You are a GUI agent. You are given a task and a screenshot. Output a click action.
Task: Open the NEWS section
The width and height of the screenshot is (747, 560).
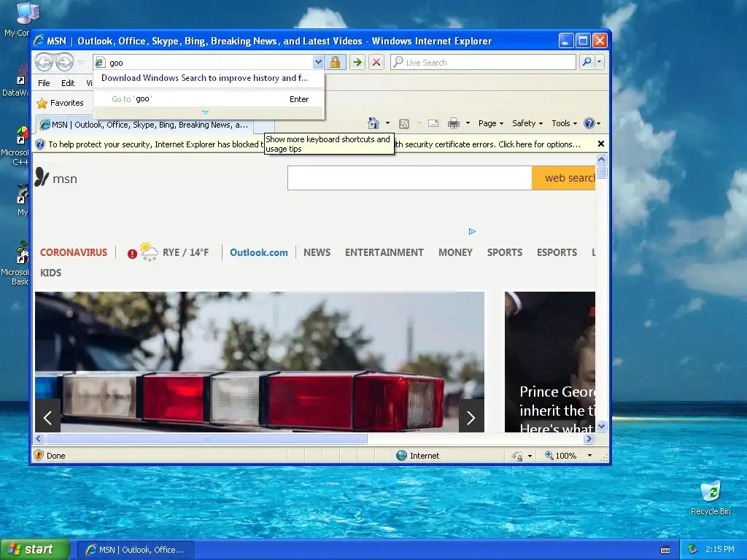tap(317, 252)
